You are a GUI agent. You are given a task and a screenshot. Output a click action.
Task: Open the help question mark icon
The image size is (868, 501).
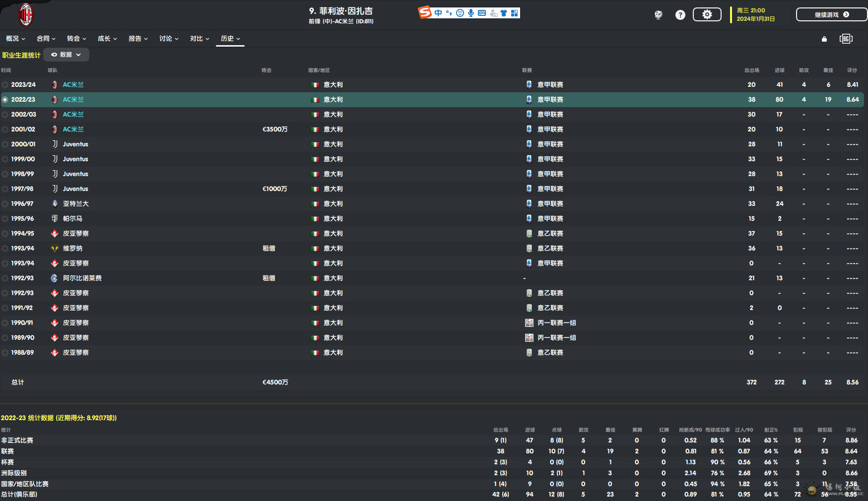coord(680,15)
